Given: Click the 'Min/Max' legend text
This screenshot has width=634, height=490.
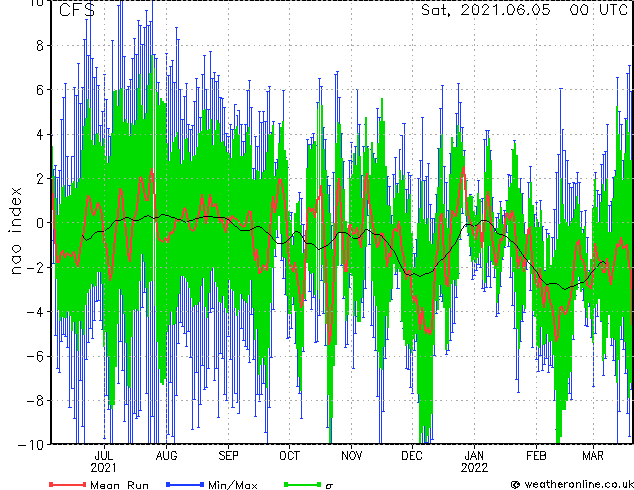Looking at the screenshot, I should pos(233,485).
